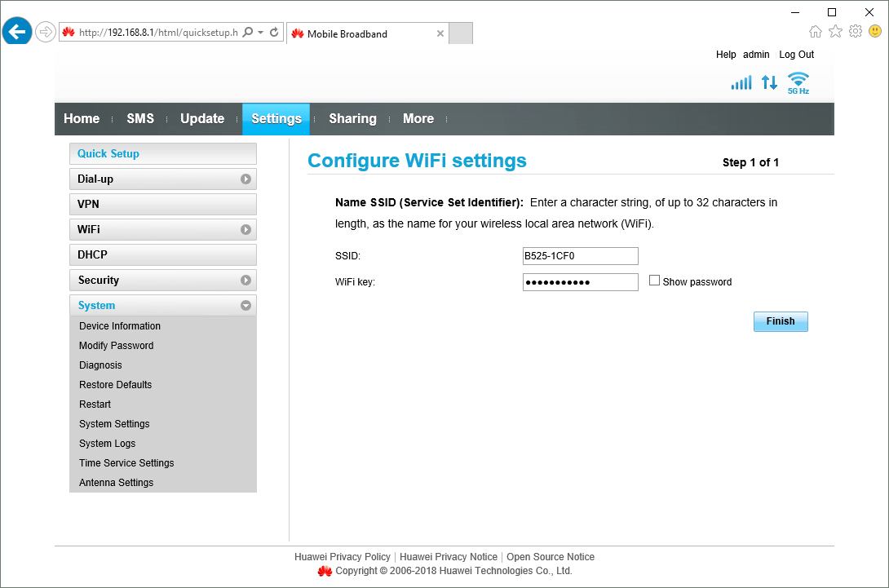Refresh the page using the reload icon
889x588 pixels.
point(272,31)
